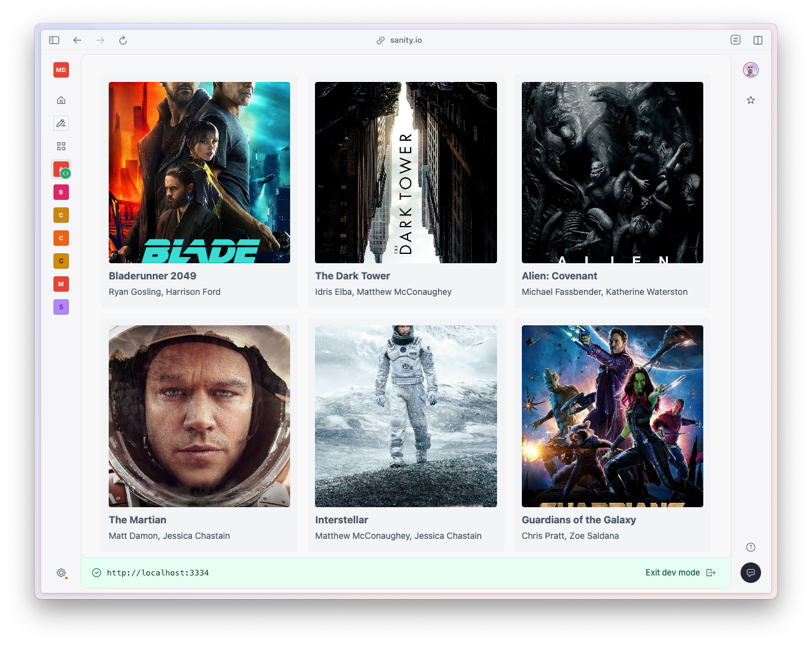The image size is (812, 645).
Task: Click "Matt Damon, Jessica Chastain" cast text
Action: 169,536
